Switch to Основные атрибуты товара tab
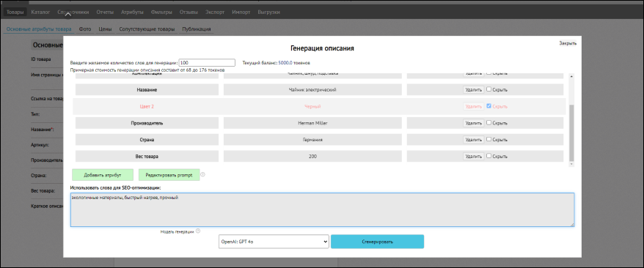The image size is (644, 268). (x=39, y=29)
